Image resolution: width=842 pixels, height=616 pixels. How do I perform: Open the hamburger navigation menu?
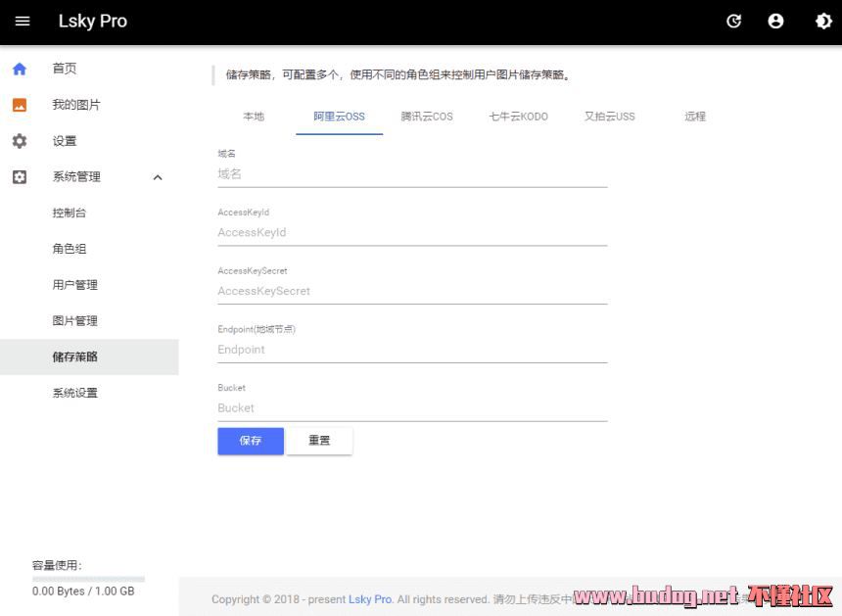point(23,22)
